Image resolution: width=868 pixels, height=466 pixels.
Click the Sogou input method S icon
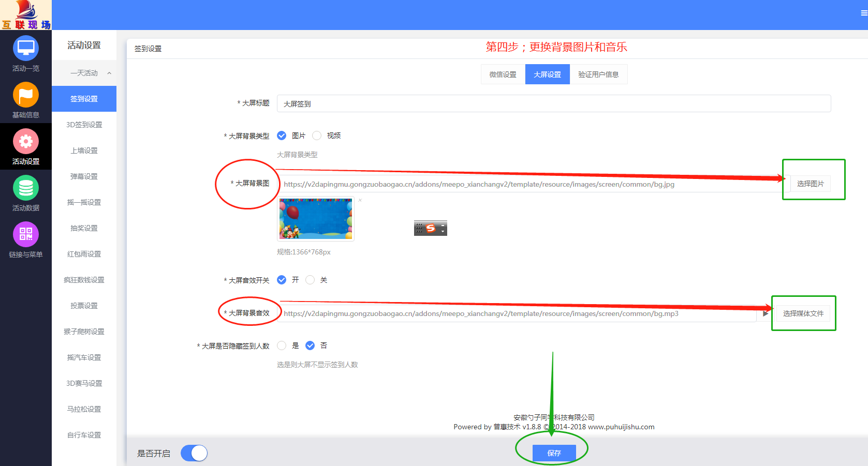click(431, 228)
